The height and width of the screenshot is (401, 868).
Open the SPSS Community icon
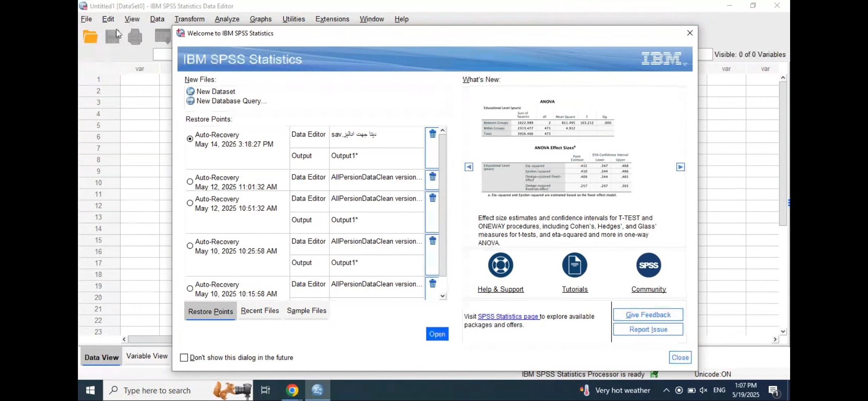(x=648, y=265)
